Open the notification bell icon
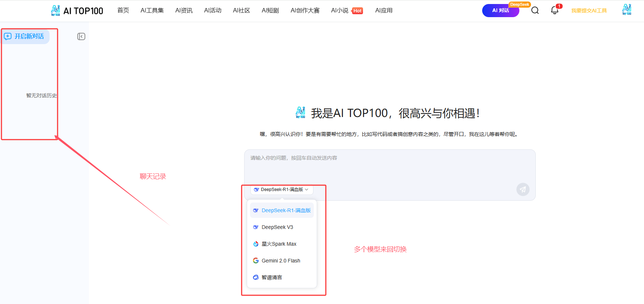644x304 pixels. point(555,10)
